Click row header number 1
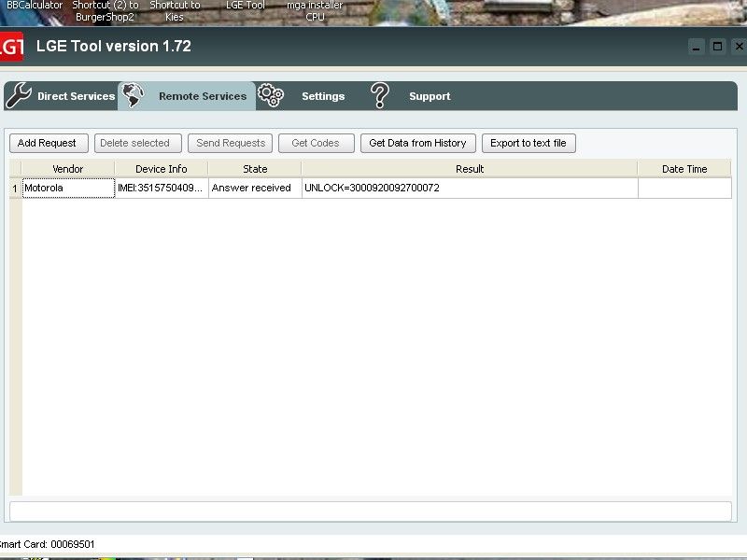 click(15, 189)
